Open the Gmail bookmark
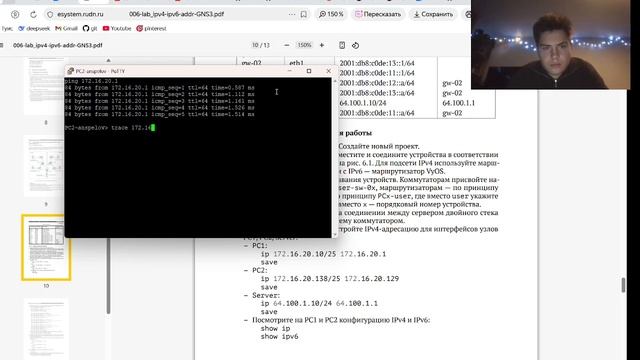640x360 pixels. (x=66, y=29)
